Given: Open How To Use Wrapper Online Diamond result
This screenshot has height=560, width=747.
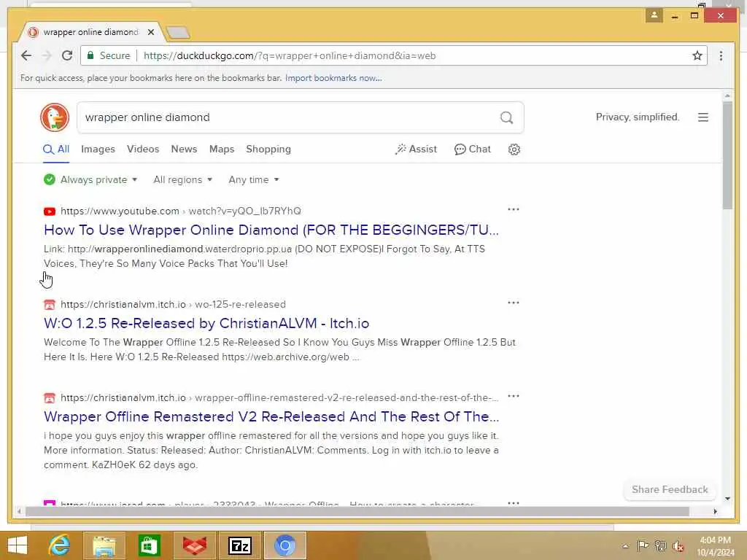Looking at the screenshot, I should (x=271, y=230).
